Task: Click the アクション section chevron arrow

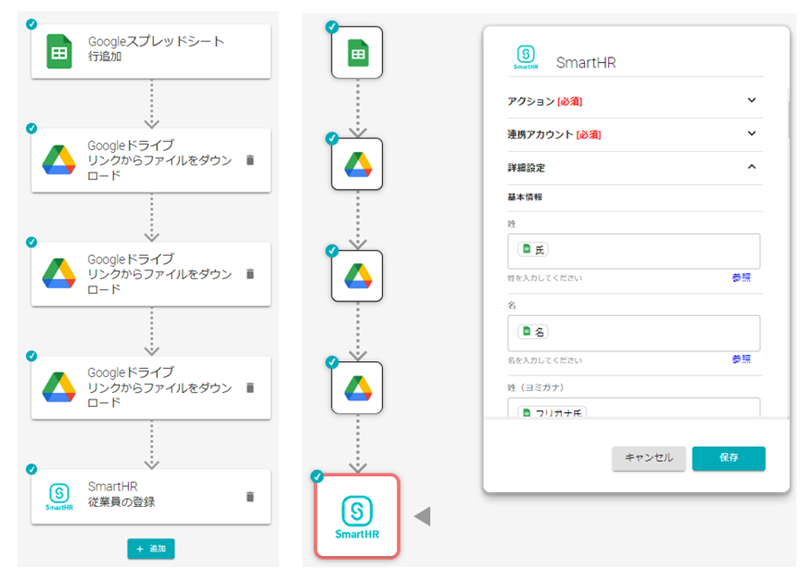Action: coord(752,100)
